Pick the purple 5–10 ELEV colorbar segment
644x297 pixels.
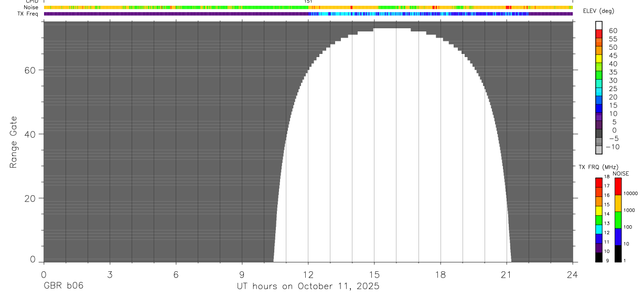tap(598, 117)
